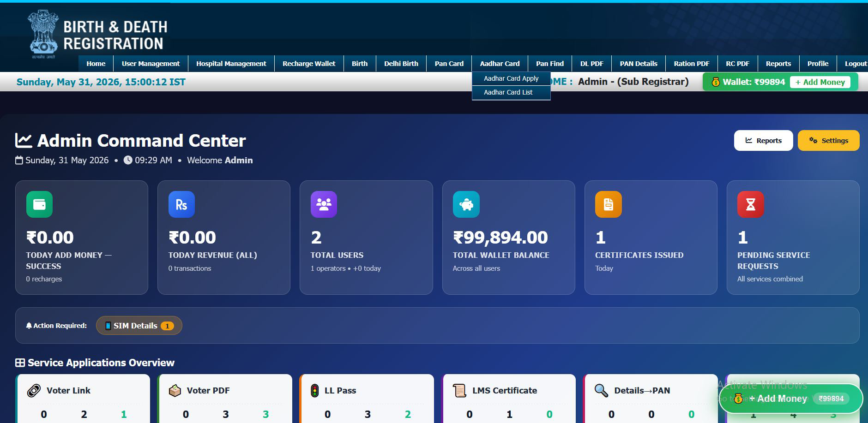Open the Hospital Management menu

pyautogui.click(x=231, y=64)
